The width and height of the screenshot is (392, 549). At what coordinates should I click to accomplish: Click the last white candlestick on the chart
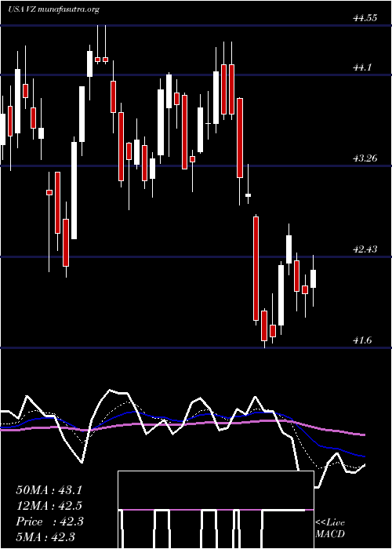coord(314,278)
